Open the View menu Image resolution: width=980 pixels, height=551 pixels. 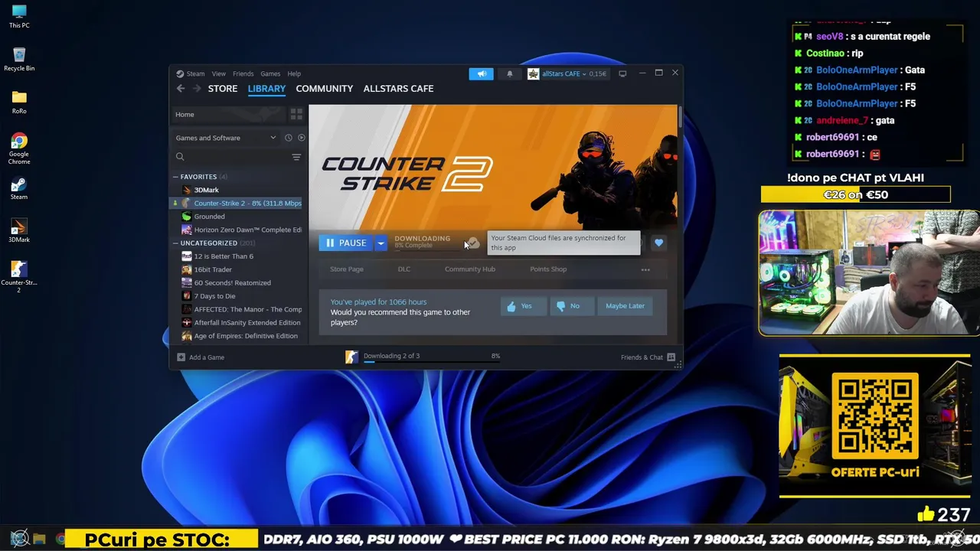(x=219, y=73)
